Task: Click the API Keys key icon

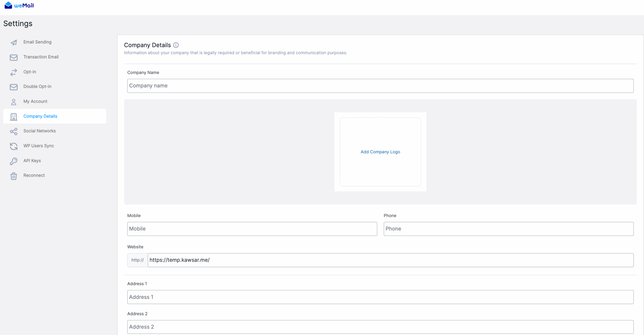Action: coord(14,161)
